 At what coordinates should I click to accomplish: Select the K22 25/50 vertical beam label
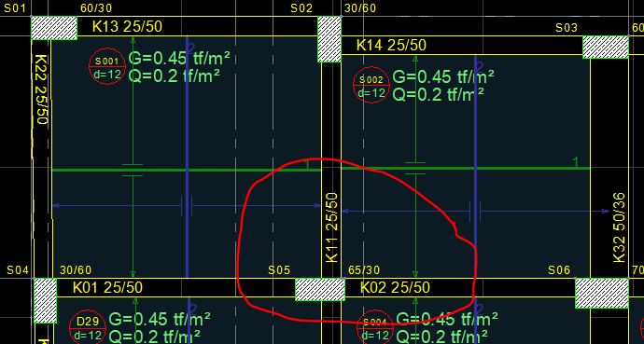(41, 89)
